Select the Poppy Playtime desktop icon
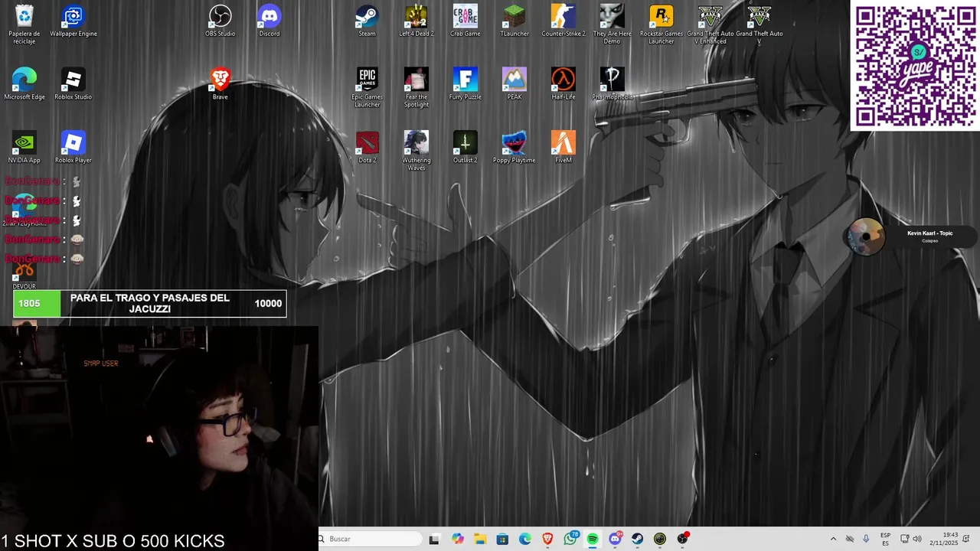 click(x=514, y=148)
